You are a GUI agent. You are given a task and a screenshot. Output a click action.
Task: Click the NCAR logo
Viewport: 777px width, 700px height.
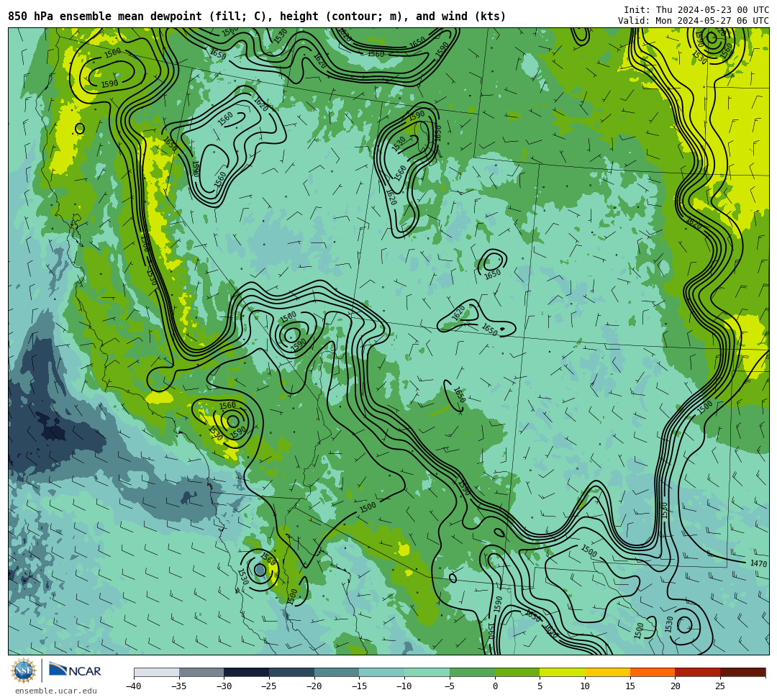[x=75, y=670]
